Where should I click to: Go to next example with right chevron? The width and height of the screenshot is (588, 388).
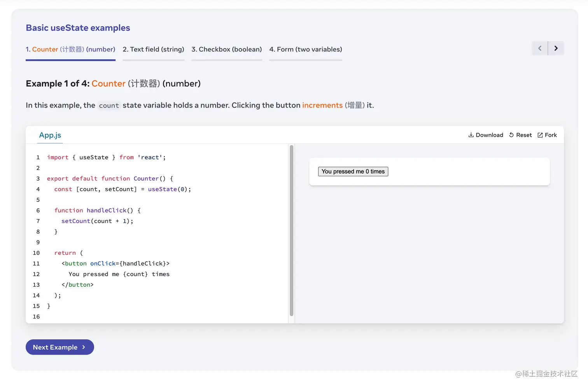coord(556,49)
